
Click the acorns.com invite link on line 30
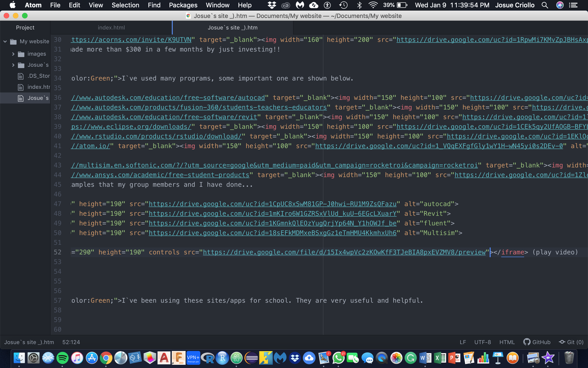[131, 40]
